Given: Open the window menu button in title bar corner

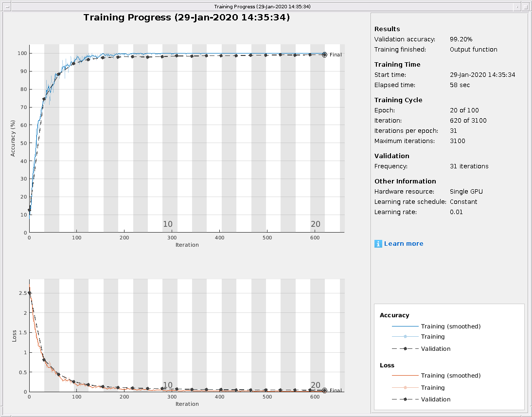Looking at the screenshot, I should coord(7,6).
